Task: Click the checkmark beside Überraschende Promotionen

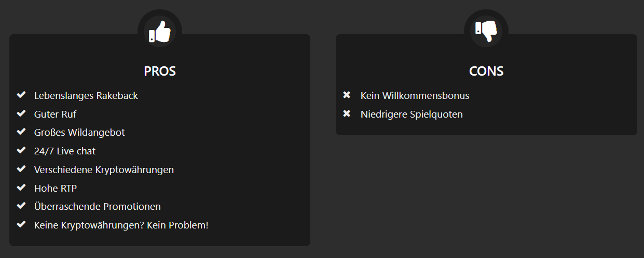Action: pos(21,206)
